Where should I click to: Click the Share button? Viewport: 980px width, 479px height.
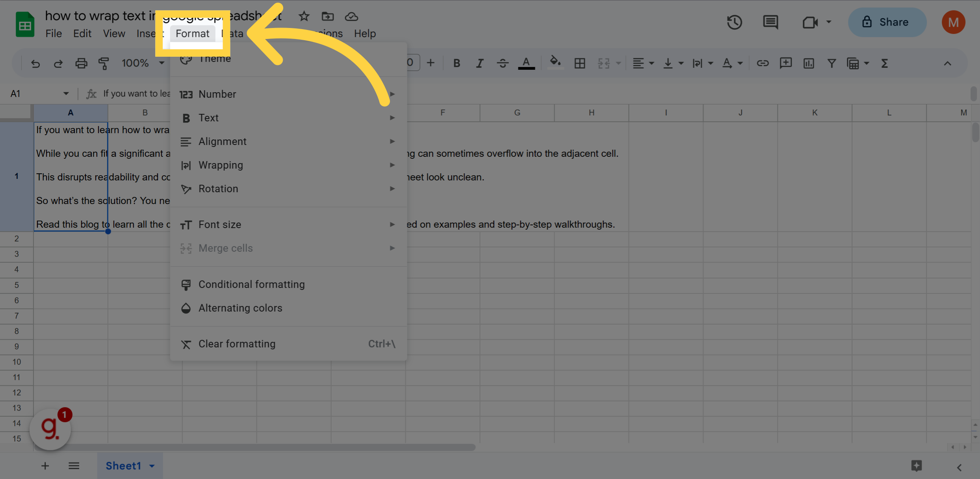[x=887, y=22]
